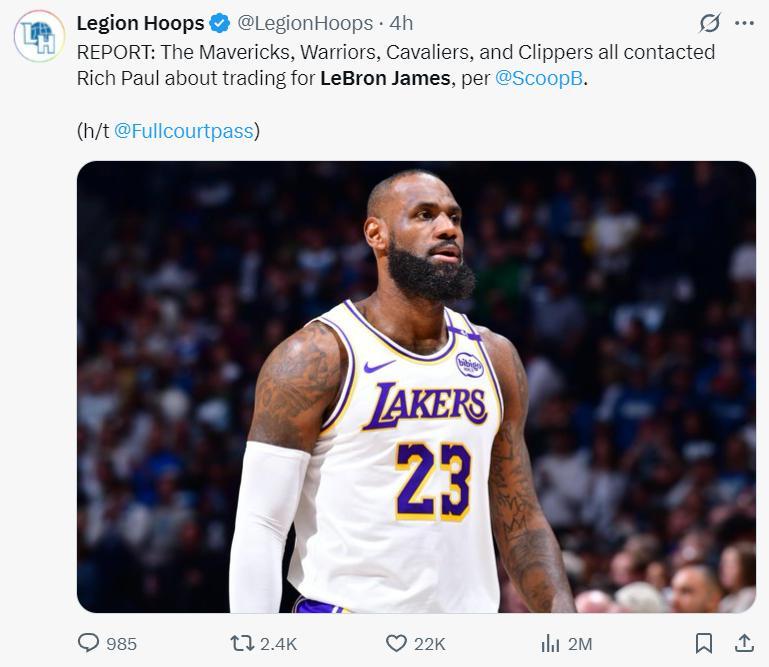Like the post with the heart icon

396,643
